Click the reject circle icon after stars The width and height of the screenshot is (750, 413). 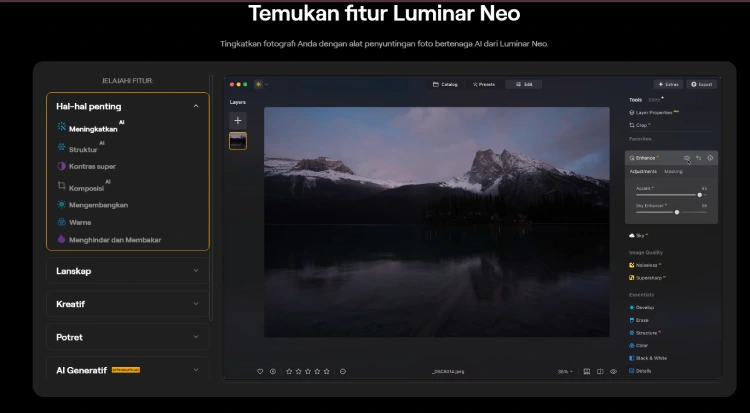pyautogui.click(x=342, y=371)
